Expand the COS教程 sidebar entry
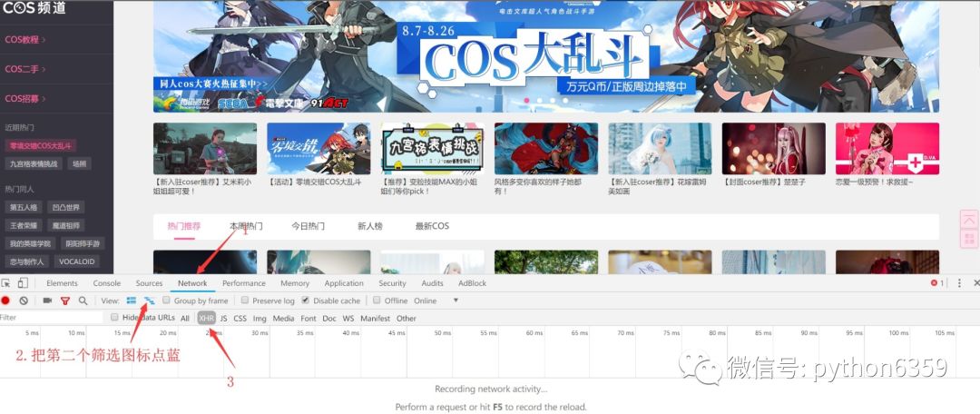This screenshot has height=414, width=980. point(25,39)
